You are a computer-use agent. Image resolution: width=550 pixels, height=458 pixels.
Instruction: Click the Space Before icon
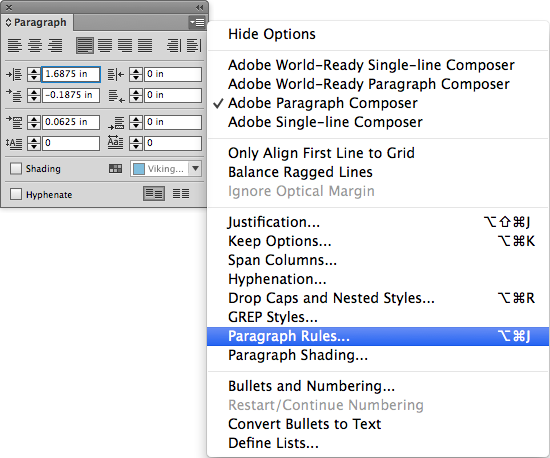[14, 122]
